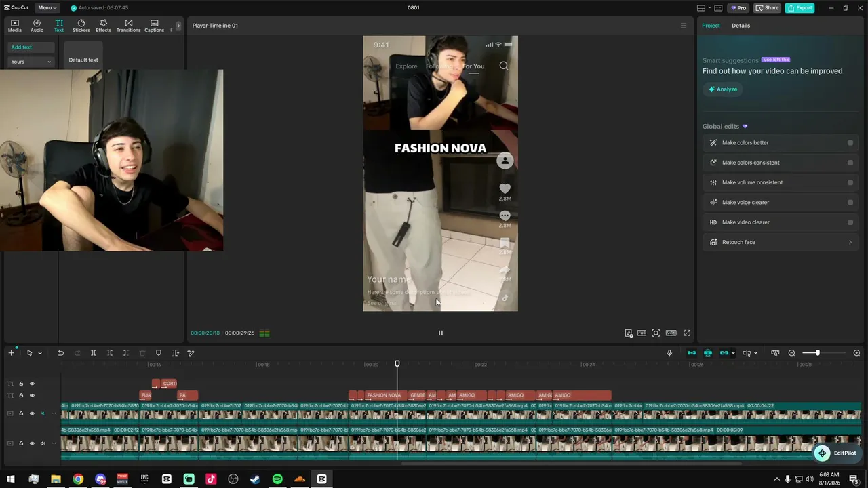
Task: Expand the Yours text category dropdown
Action: click(x=31, y=62)
